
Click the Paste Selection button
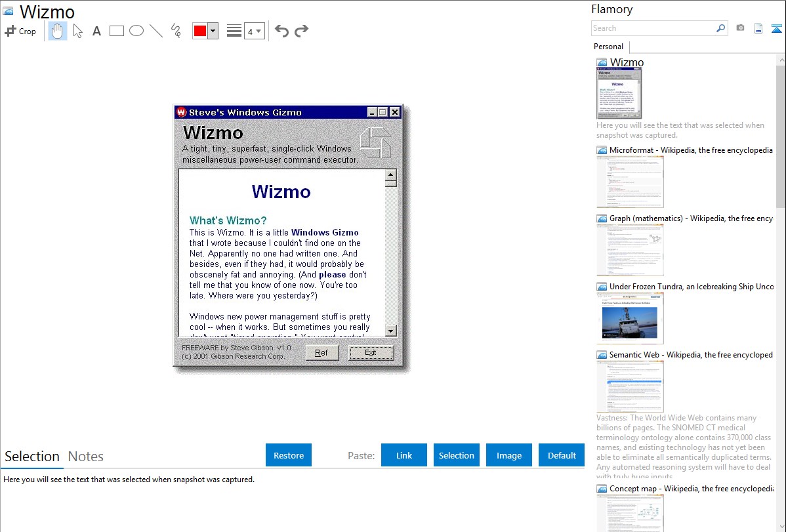coord(457,455)
